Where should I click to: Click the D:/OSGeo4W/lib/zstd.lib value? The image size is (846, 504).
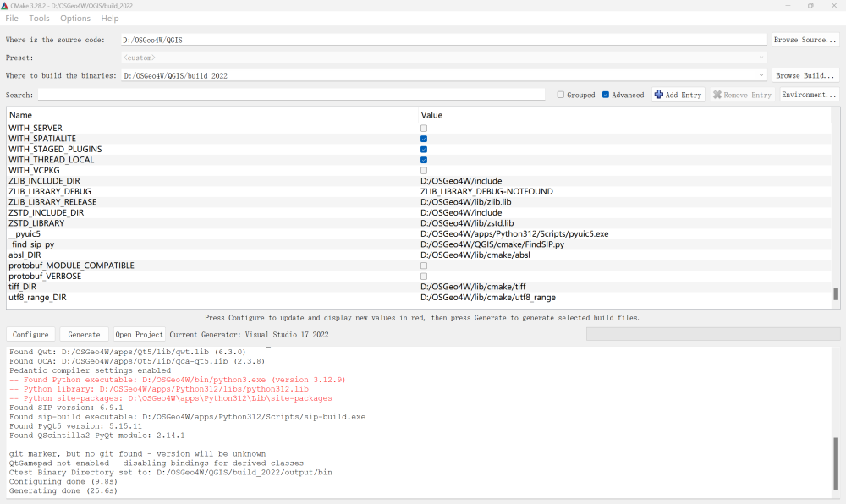coord(467,223)
